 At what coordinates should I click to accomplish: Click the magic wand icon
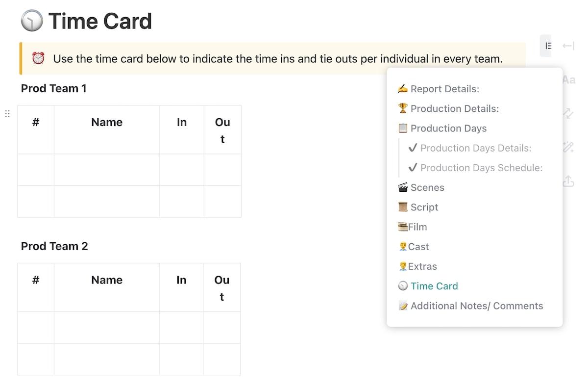(568, 147)
